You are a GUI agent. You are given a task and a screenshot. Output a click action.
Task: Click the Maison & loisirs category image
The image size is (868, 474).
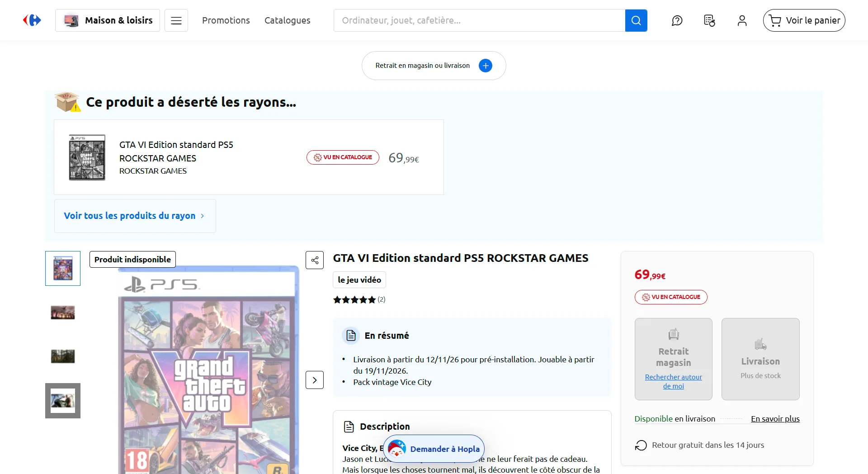pos(71,20)
